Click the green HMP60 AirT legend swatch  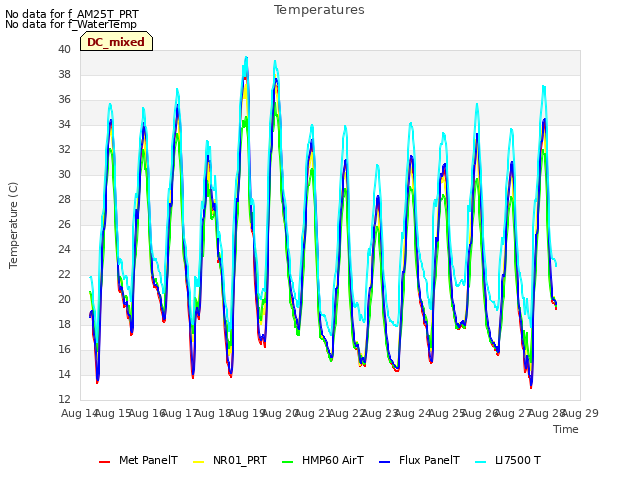[288, 461]
